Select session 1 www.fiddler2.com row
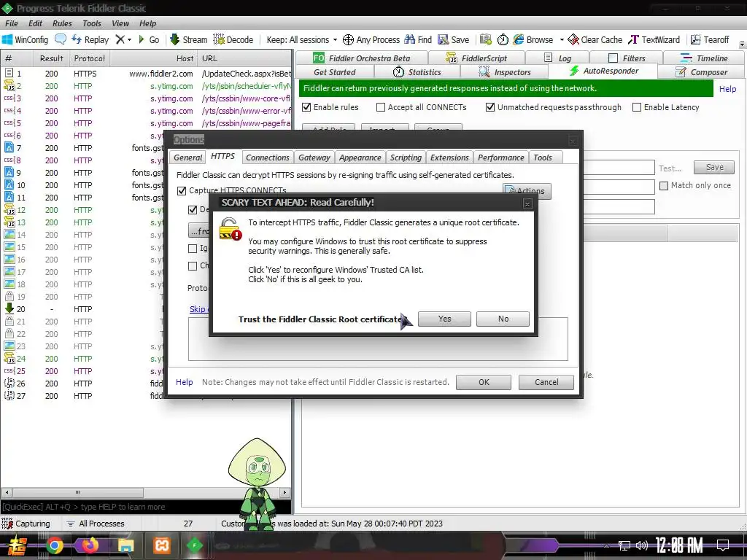Viewport: 747px width, 560px height. [146, 74]
